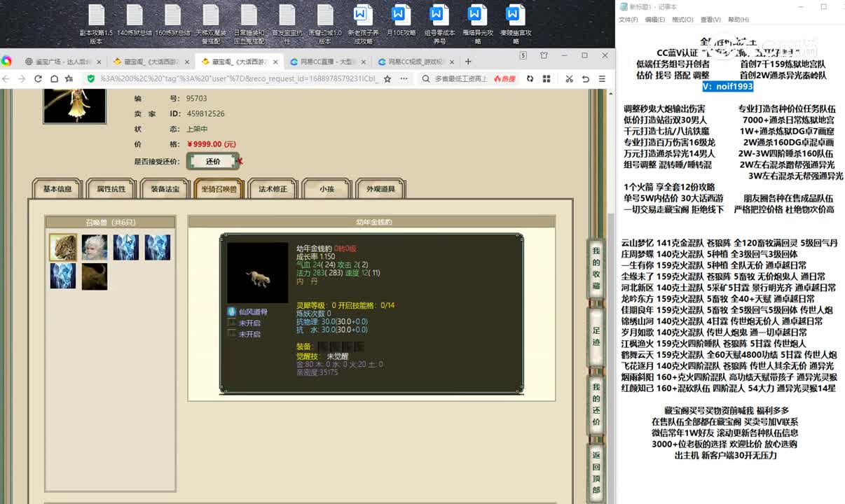Open the 外观道具 tab
This screenshot has height=504, width=845.
tap(380, 189)
